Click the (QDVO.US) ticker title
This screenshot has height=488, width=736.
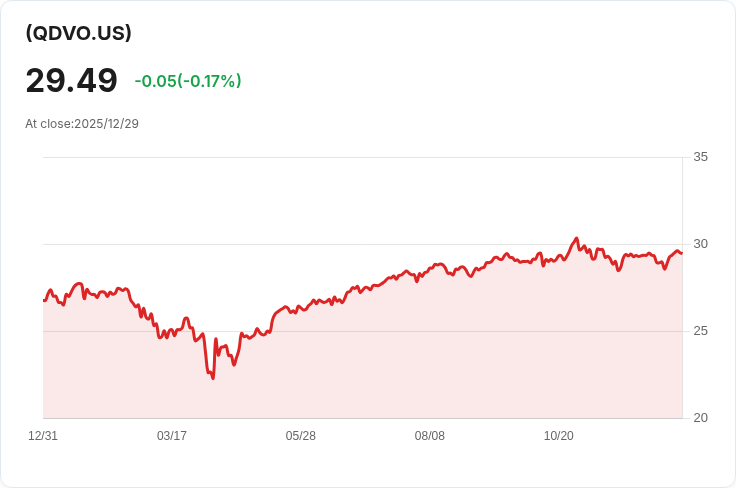79,33
